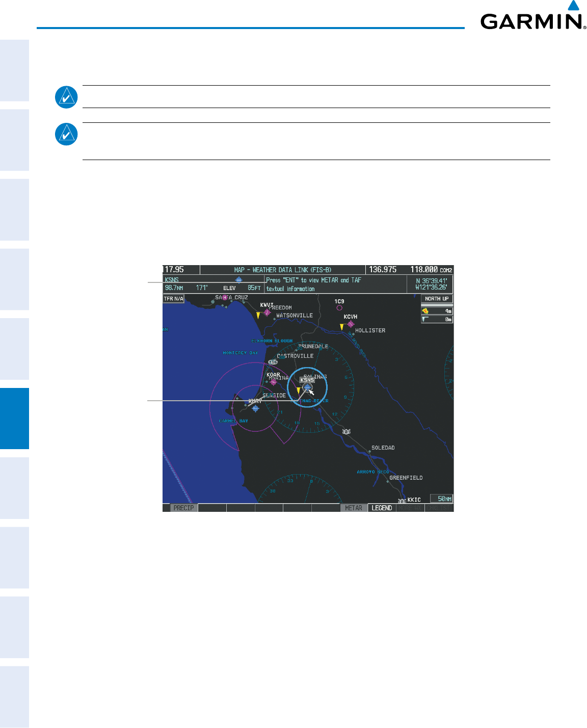Viewport: 587px width, 728px height.
Task: Click the W121°36.26' longitude readout
Action: 432,288
